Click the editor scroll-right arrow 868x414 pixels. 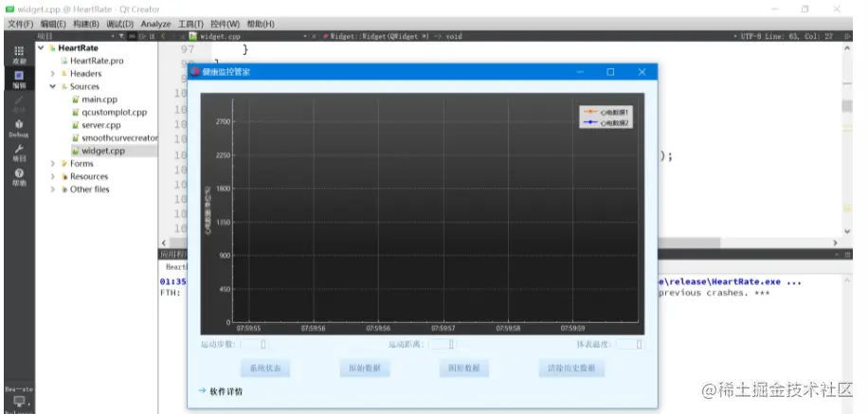tap(836, 243)
